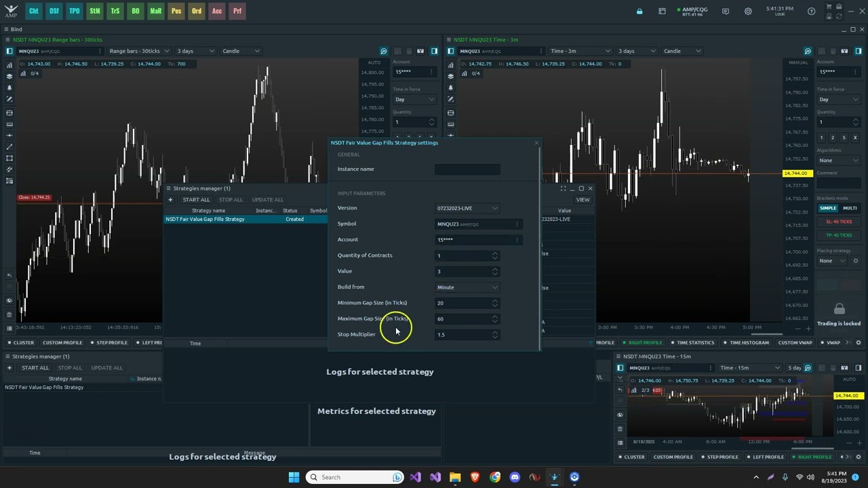Click the Instance name input field
This screenshot has width=868, height=488.
click(x=467, y=169)
